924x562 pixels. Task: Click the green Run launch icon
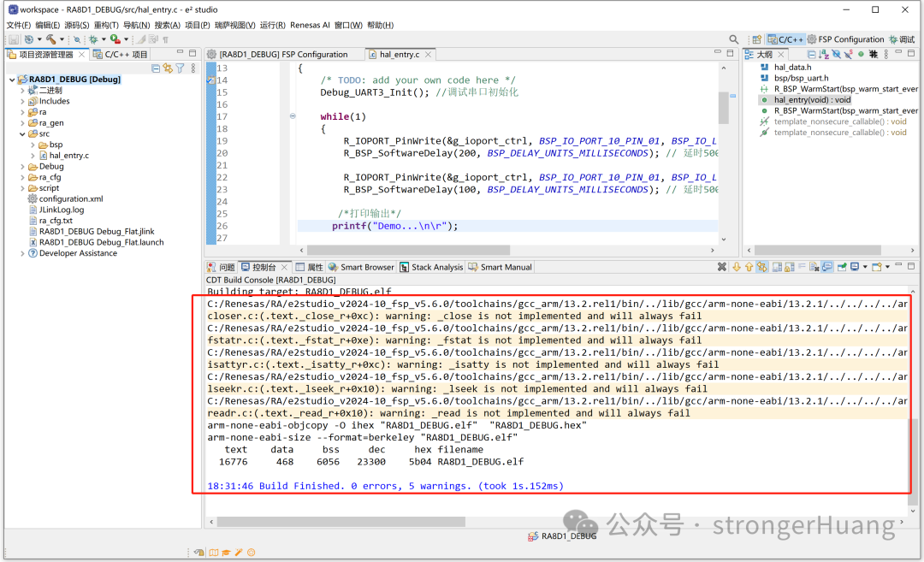tap(115, 39)
